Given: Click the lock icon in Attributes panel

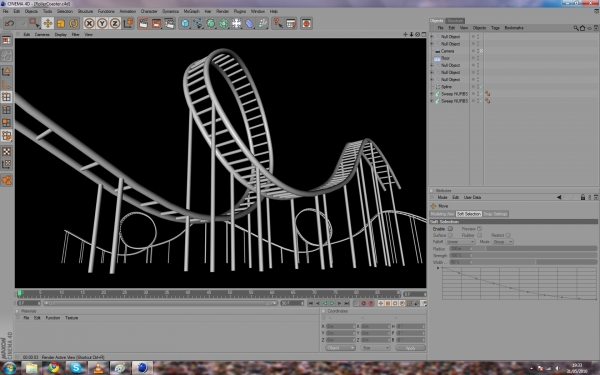Looking at the screenshot, I should (583, 197).
